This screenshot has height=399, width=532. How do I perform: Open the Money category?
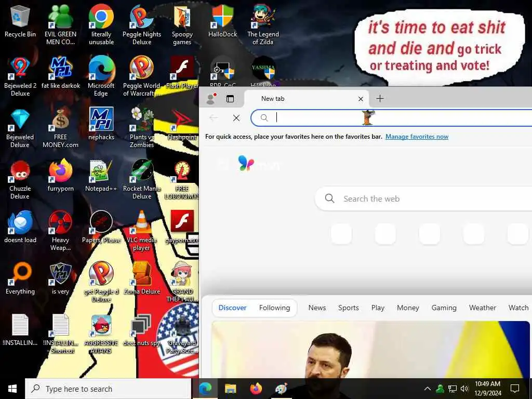pos(408,308)
